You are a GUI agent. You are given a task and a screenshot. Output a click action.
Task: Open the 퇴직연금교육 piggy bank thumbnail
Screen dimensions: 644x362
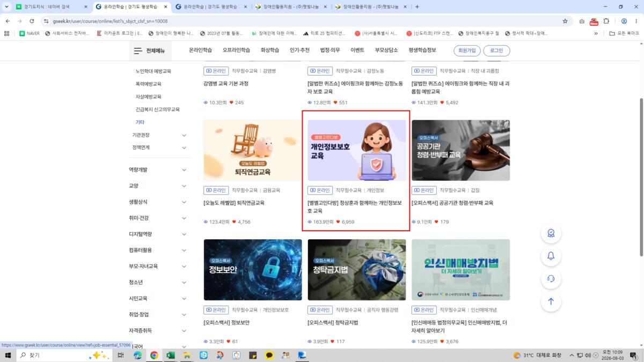[253, 150]
